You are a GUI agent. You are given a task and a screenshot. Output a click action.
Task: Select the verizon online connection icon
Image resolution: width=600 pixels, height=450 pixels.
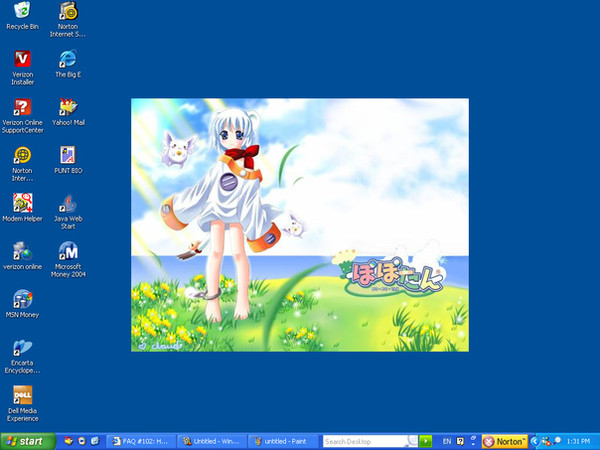[x=22, y=256]
